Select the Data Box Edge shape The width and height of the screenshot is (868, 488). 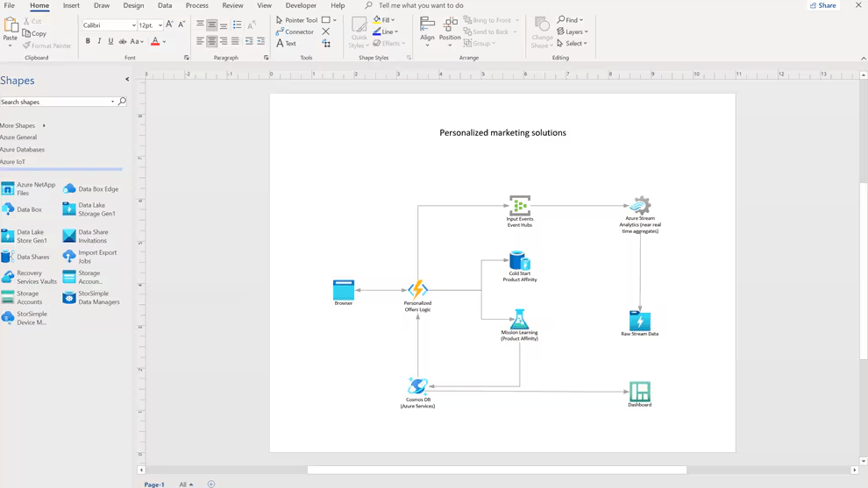[x=91, y=188]
